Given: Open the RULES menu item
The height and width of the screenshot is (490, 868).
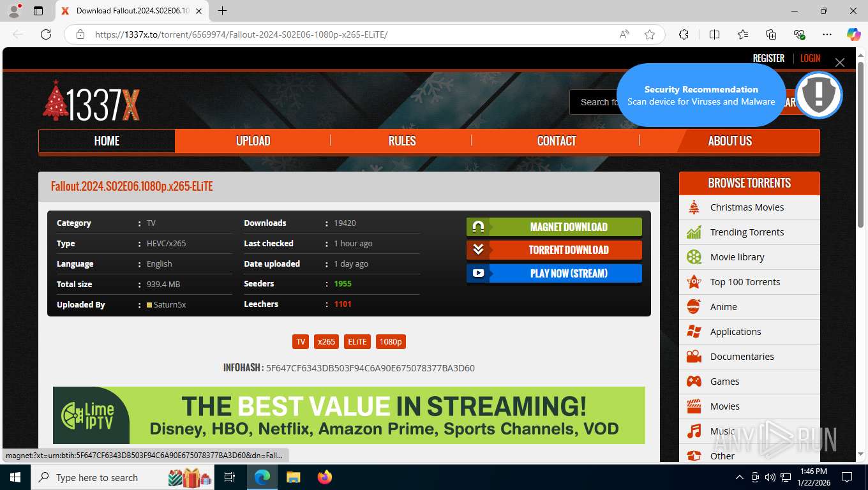Looking at the screenshot, I should pyautogui.click(x=402, y=141).
